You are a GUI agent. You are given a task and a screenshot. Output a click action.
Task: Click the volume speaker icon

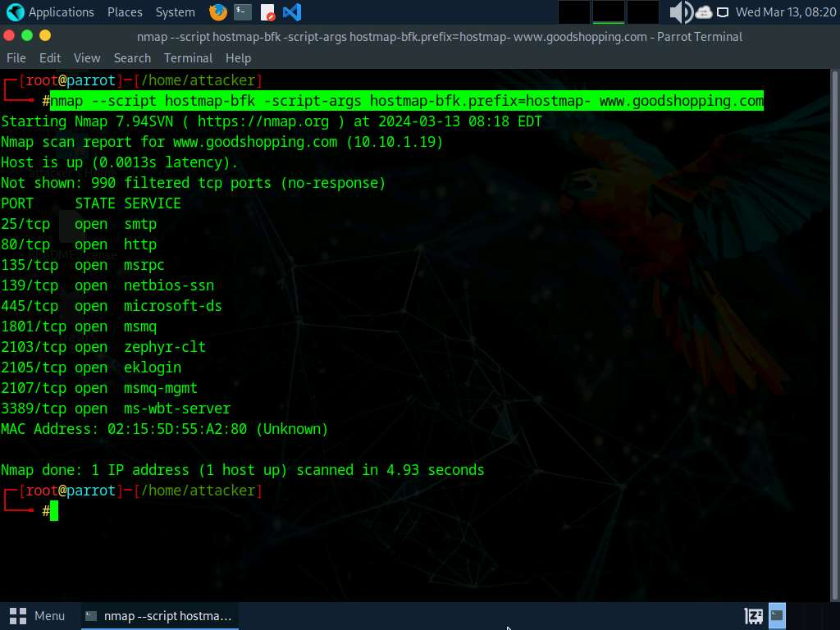tap(680, 12)
